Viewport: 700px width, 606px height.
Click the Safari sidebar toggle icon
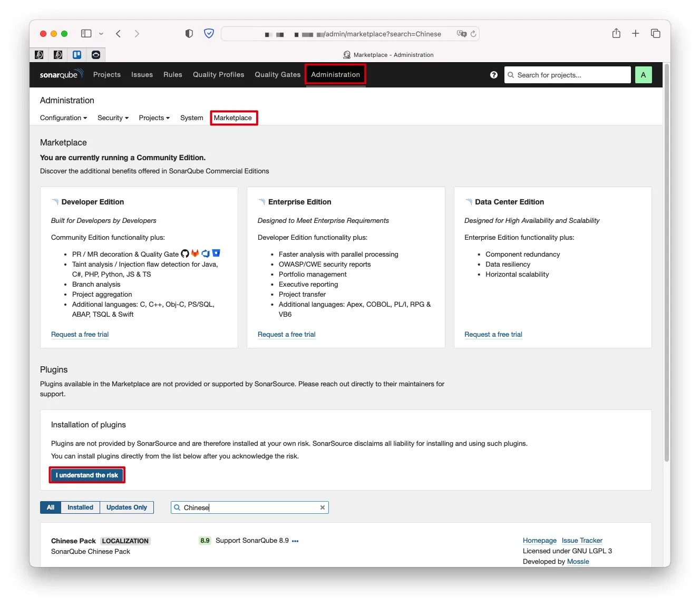(86, 34)
